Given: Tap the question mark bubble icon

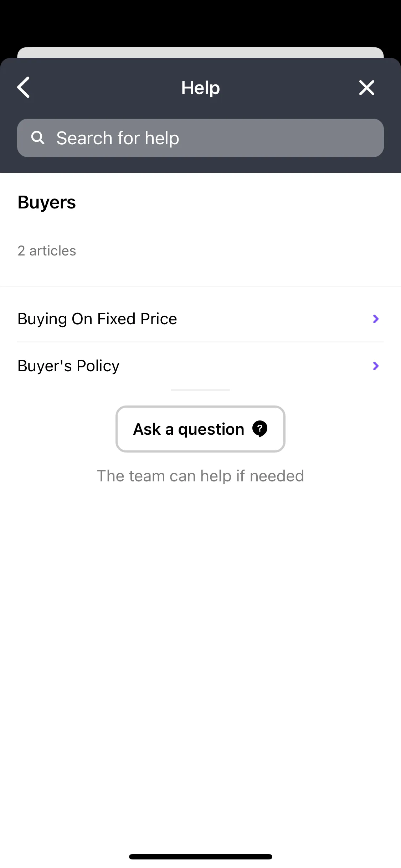Looking at the screenshot, I should tap(260, 429).
